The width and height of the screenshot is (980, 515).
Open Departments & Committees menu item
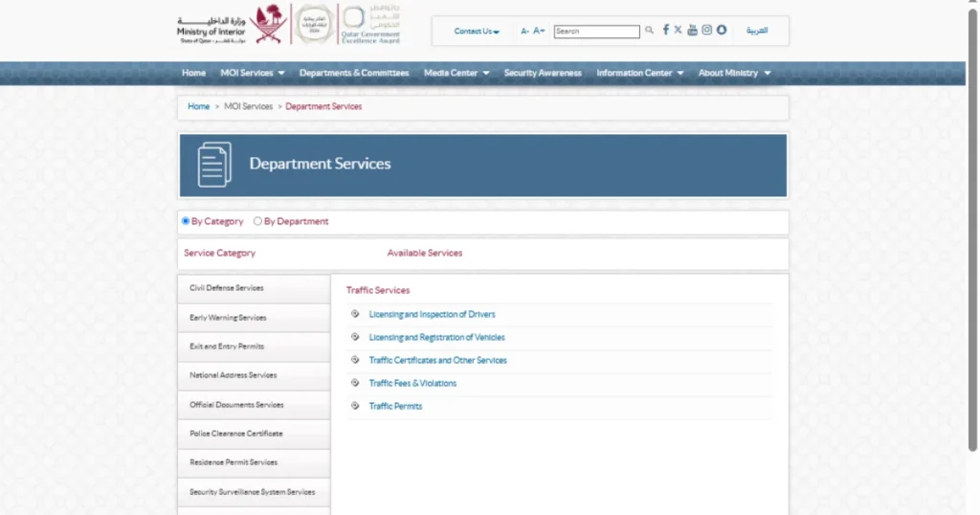354,73
